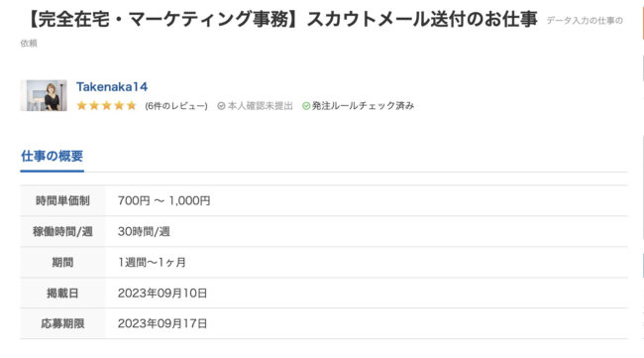Select the 仕事の概要 tab
Image resolution: width=644 pixels, height=358 pixels.
[53, 156]
